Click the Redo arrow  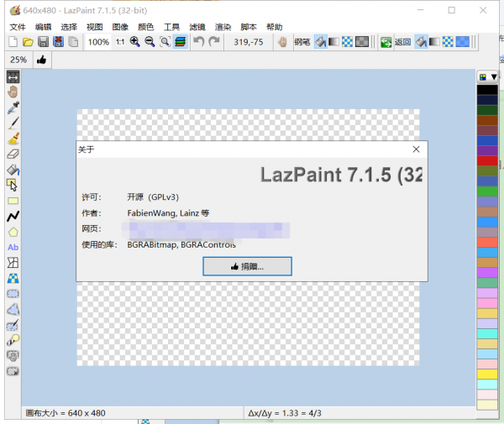[213, 42]
